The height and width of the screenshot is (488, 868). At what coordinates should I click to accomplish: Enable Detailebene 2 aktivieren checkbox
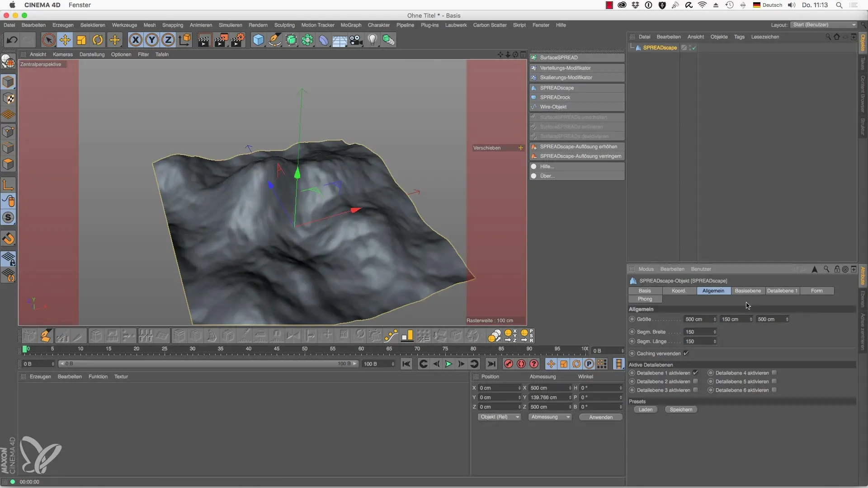tap(696, 381)
